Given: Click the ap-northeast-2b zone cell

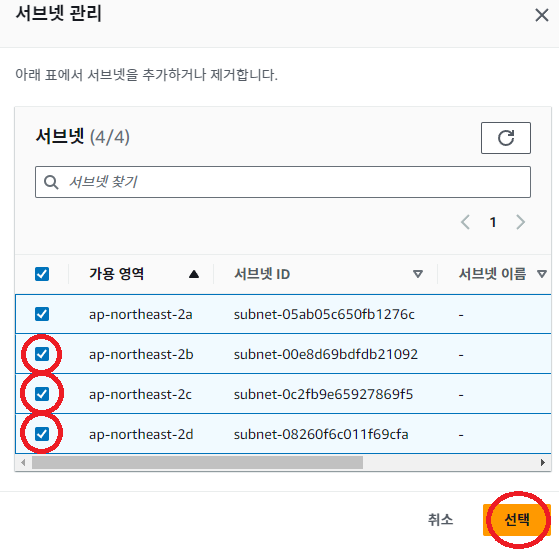Looking at the screenshot, I should 141,354.
